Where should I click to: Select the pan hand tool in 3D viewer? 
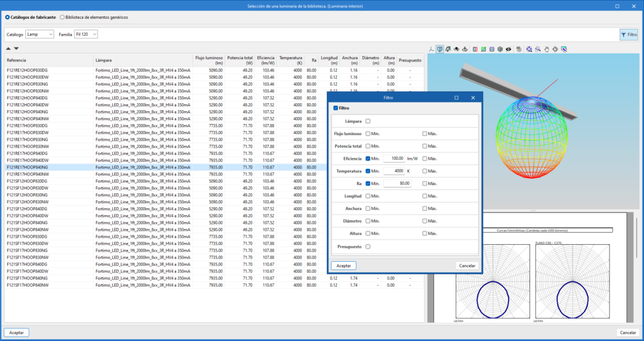547,49
